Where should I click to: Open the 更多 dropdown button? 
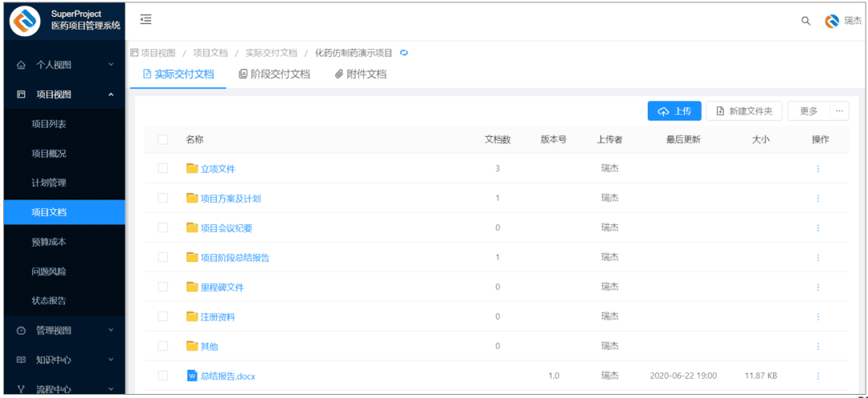(809, 111)
